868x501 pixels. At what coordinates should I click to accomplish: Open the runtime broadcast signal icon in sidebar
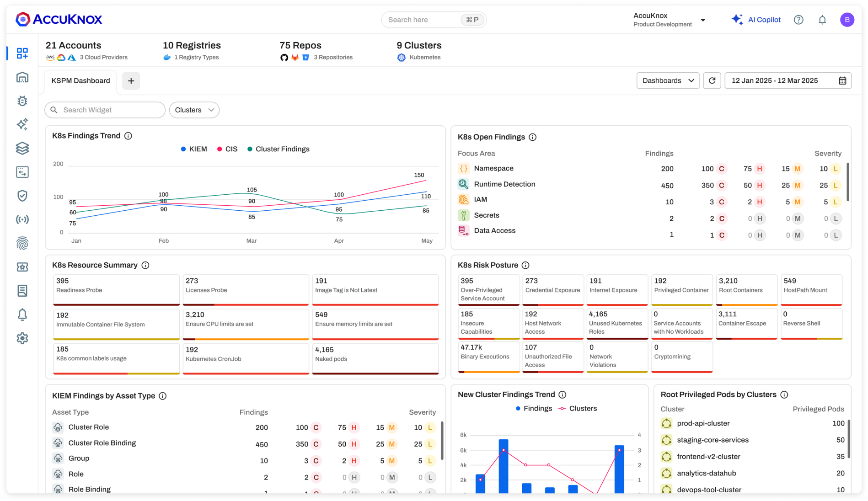(x=22, y=219)
